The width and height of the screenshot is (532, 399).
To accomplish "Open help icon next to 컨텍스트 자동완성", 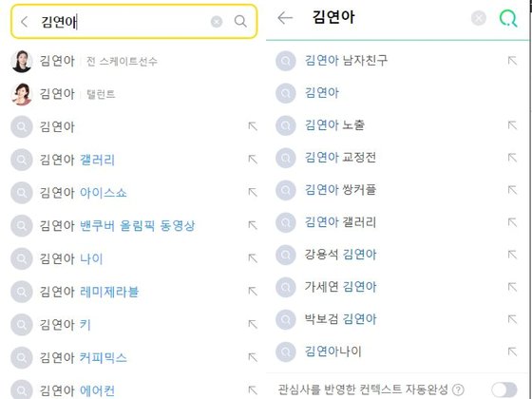I will tap(458, 389).
